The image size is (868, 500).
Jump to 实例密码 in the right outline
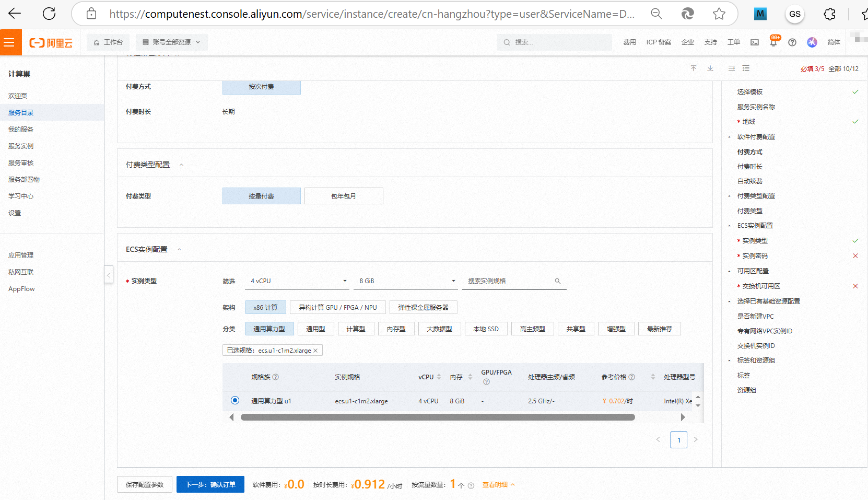[755, 256]
